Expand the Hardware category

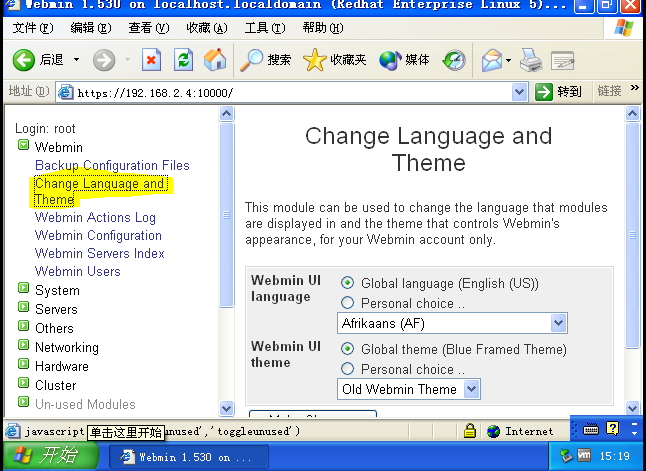[23, 363]
